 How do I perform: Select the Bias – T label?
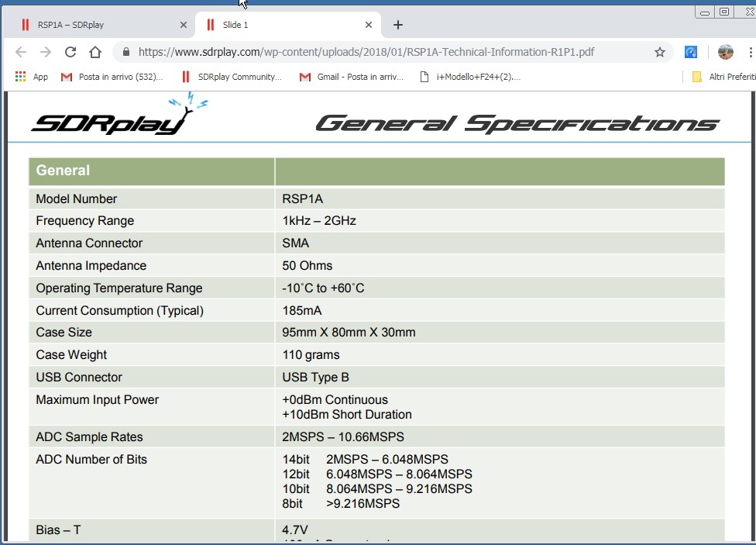pyautogui.click(x=58, y=530)
